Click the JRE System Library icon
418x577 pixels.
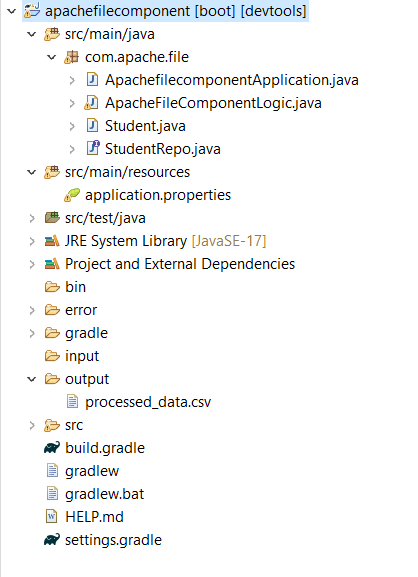pyautogui.click(x=52, y=241)
